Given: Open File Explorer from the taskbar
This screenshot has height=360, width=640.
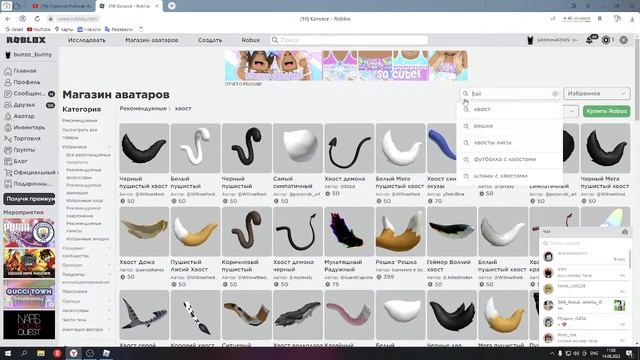Looking at the screenshot, I should tap(41, 353).
